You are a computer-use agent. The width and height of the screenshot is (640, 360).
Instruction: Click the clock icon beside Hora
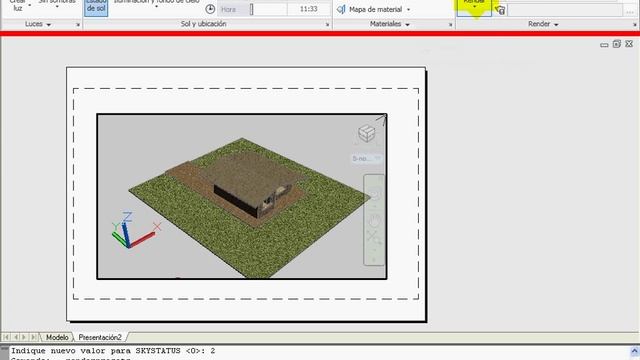(210, 9)
